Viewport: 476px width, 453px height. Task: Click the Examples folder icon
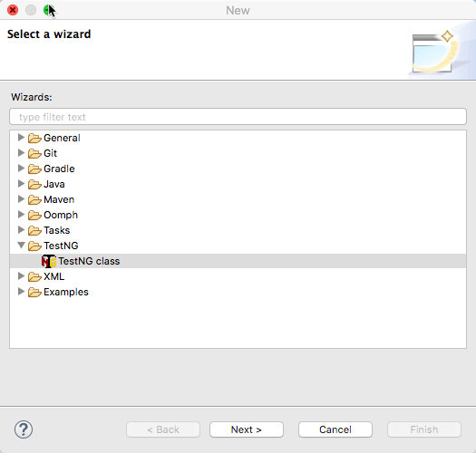34,293
